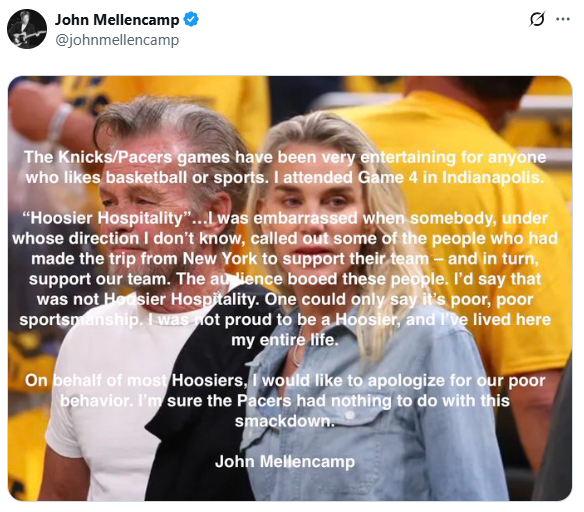Open the three-dot more options menu
This screenshot has height=512, width=584.
click(563, 19)
